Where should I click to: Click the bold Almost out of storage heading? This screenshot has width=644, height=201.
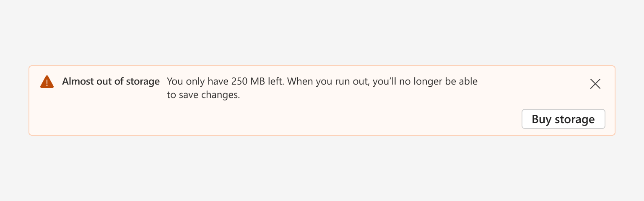(111, 81)
